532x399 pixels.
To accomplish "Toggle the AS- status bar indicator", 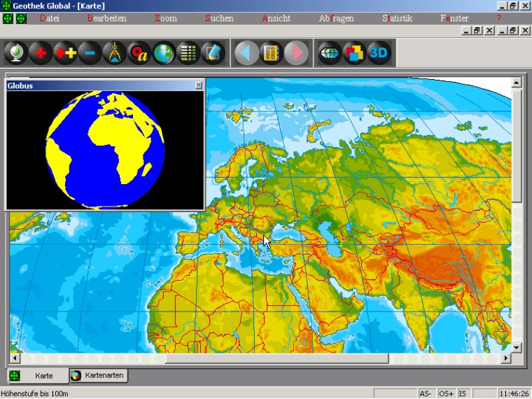I will tap(426, 393).
